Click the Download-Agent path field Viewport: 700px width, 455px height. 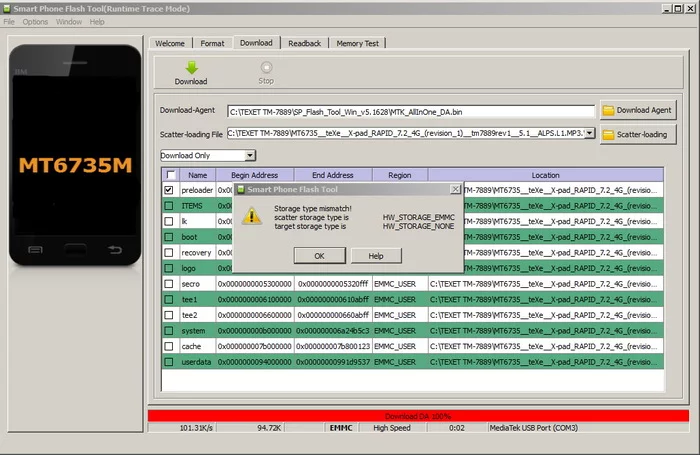pyautogui.click(x=411, y=112)
